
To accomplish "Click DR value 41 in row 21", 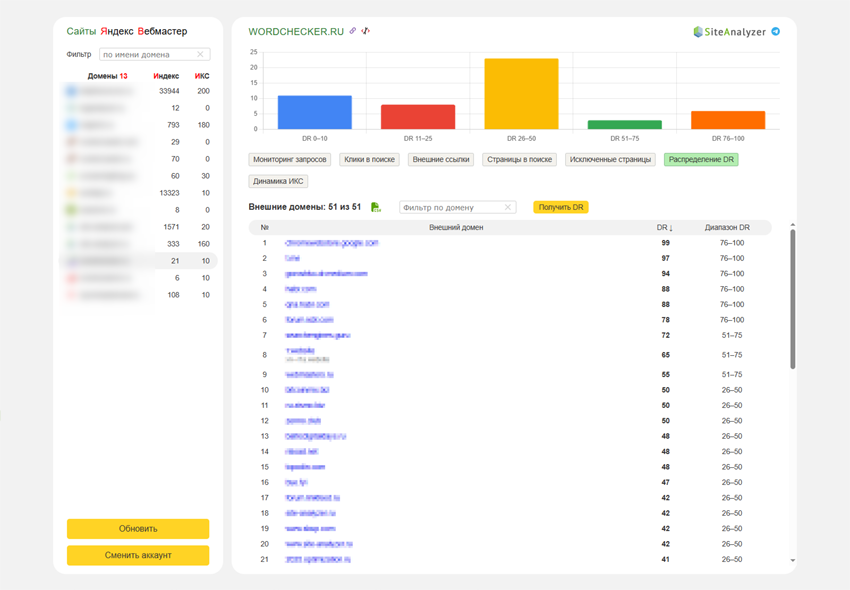I will (665, 559).
